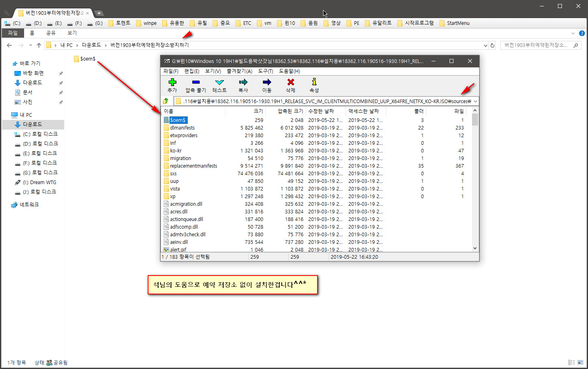
Task: Open the StartMenu folder shortcut
Action: [x=454, y=23]
